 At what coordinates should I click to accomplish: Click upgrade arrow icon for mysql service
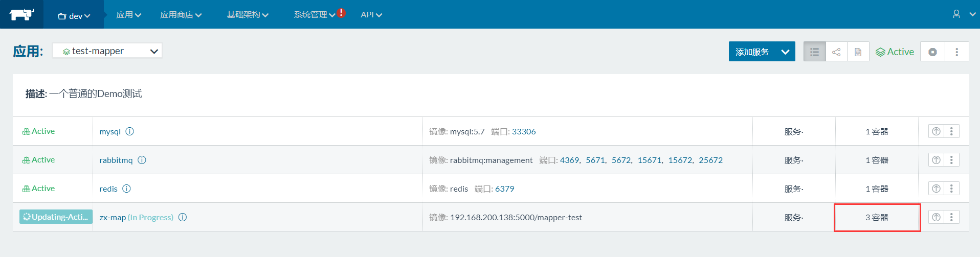pyautogui.click(x=936, y=131)
